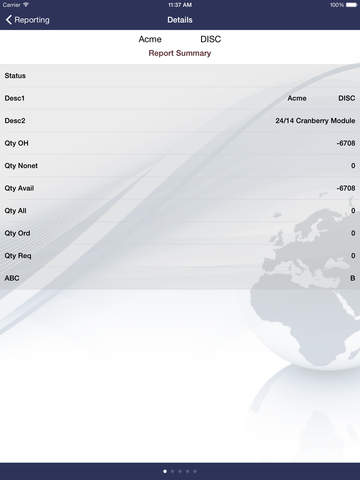
Task: Tap the Details title in header
Action: coord(180,20)
